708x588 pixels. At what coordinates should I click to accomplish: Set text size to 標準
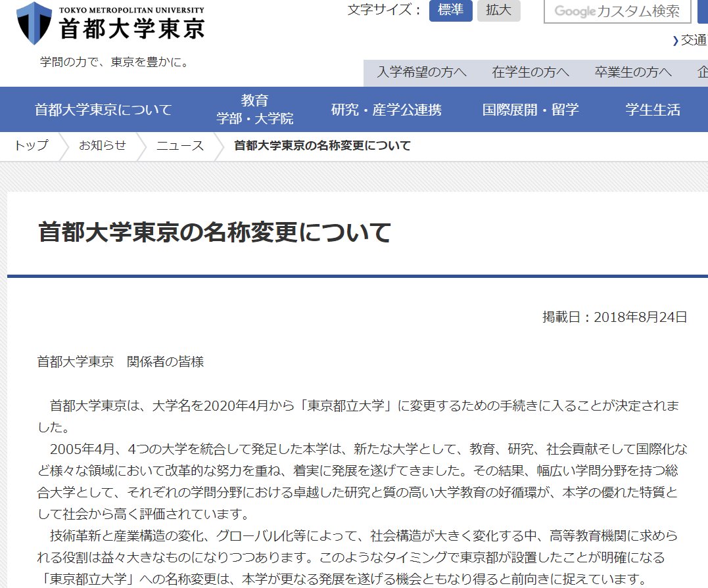pyautogui.click(x=450, y=11)
